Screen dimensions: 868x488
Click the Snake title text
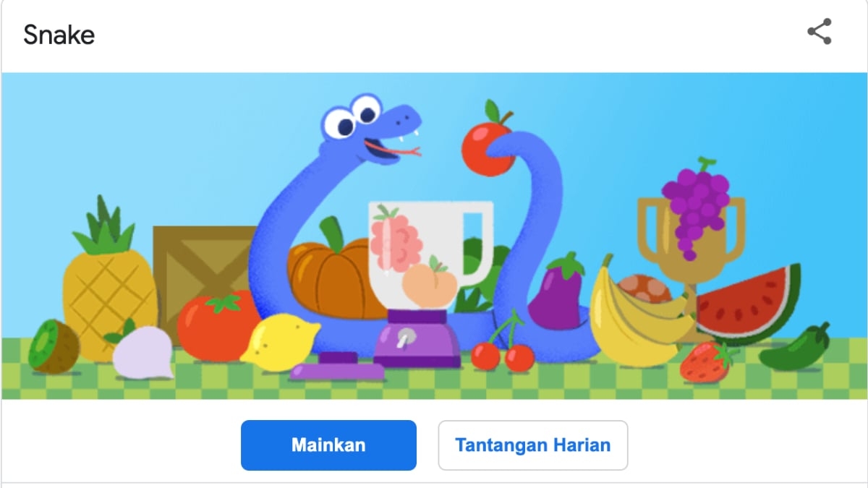(59, 35)
